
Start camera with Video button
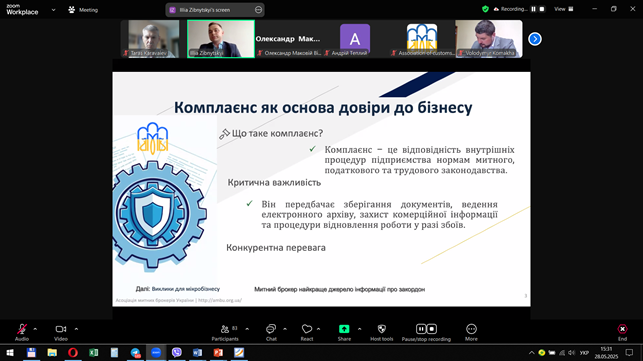coord(61,332)
